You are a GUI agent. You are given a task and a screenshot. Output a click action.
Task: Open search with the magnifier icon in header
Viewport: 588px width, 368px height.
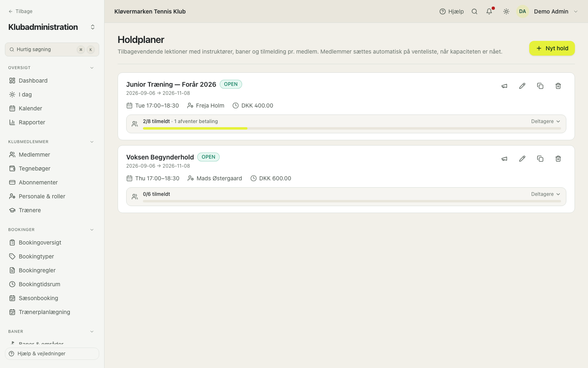click(474, 11)
